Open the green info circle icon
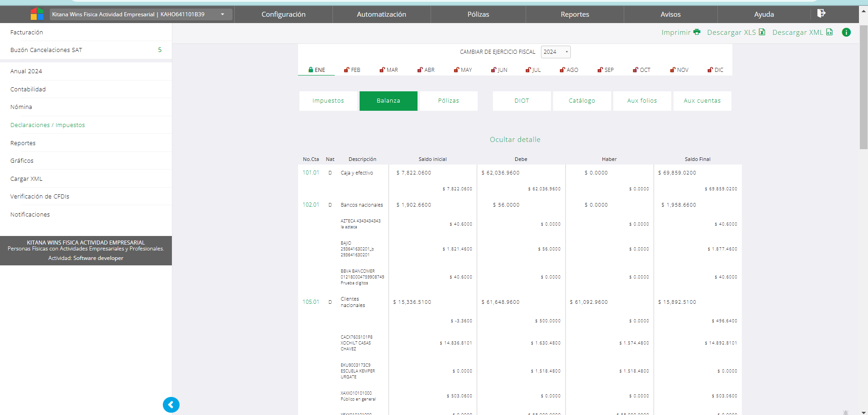This screenshot has height=415, width=868. [846, 32]
